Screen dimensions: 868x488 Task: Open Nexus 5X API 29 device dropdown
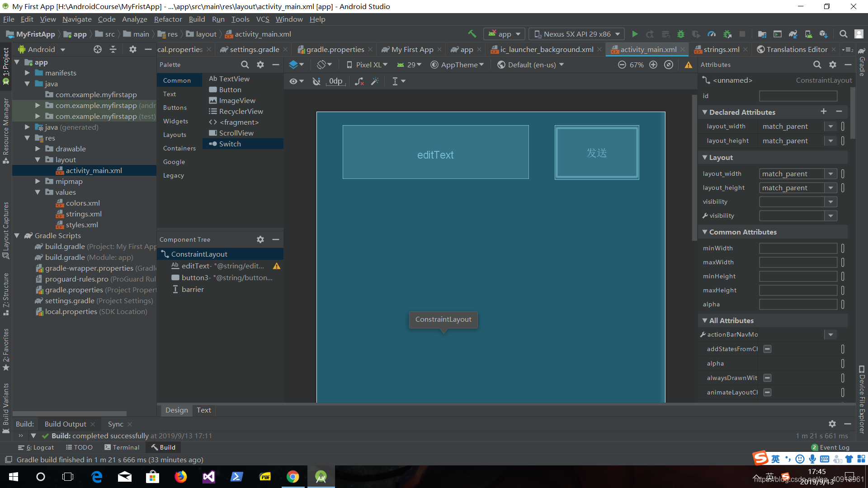(577, 34)
